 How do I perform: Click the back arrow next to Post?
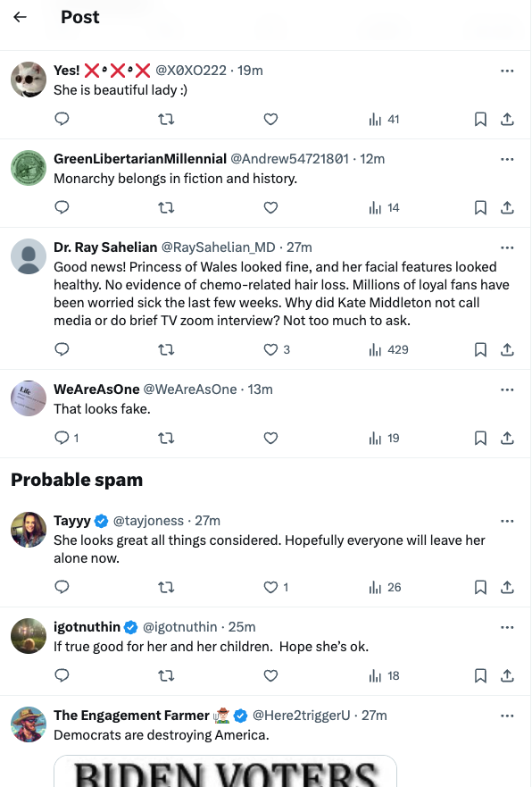tap(19, 16)
